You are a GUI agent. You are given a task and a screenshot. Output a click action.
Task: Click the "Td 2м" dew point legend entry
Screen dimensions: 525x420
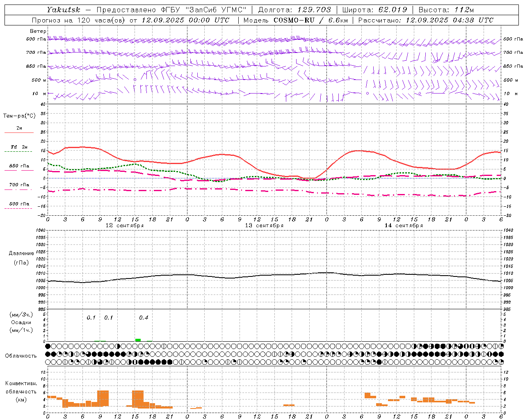(x=19, y=147)
